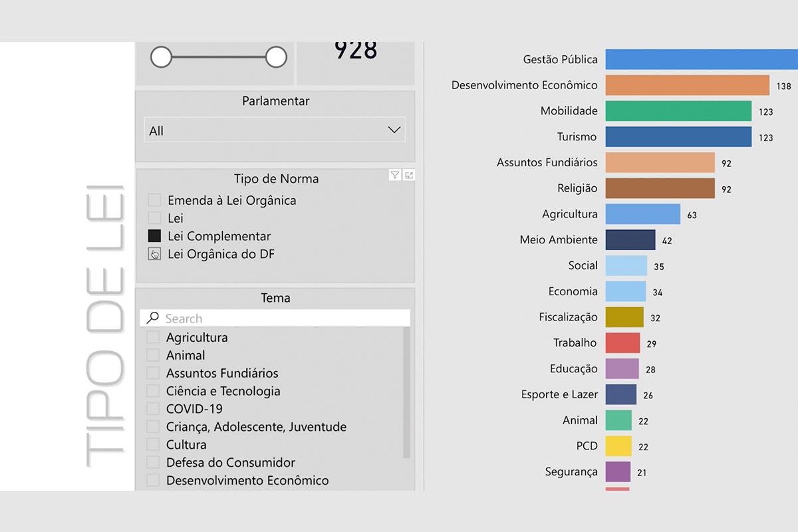The height and width of the screenshot is (532, 798).
Task: Tick Criança, Adolescente, Juventude theme checkbox
Action: click(x=153, y=427)
